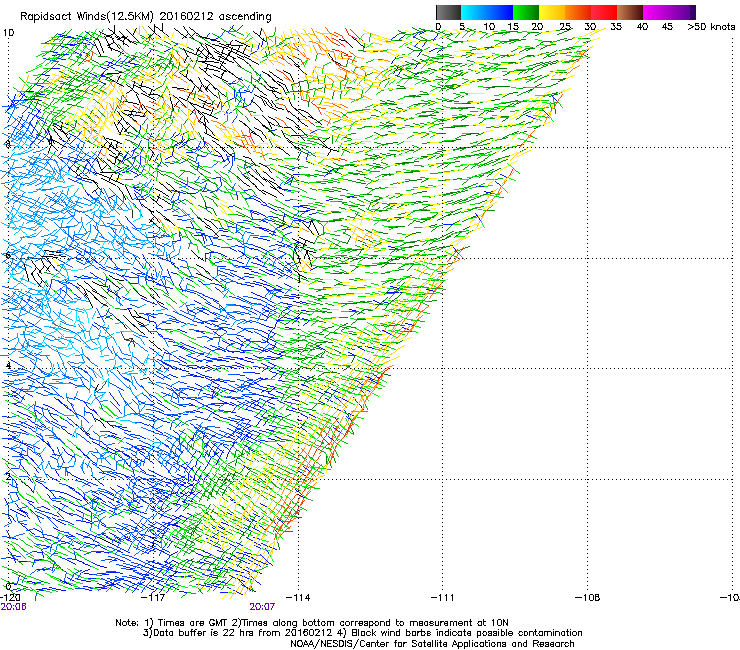
Task: Click the green 15-20 knots legend swatch
Action: (526, 12)
